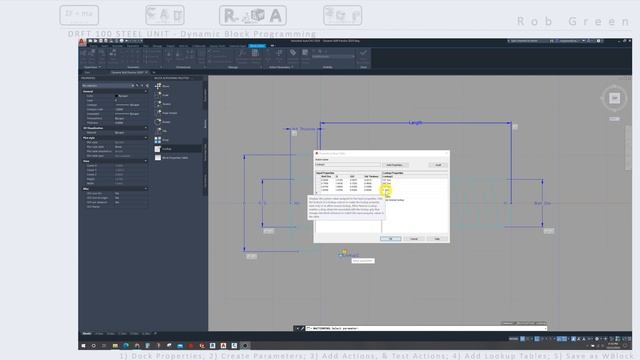Click OK in Property Lookup Table dialog

click(391, 239)
